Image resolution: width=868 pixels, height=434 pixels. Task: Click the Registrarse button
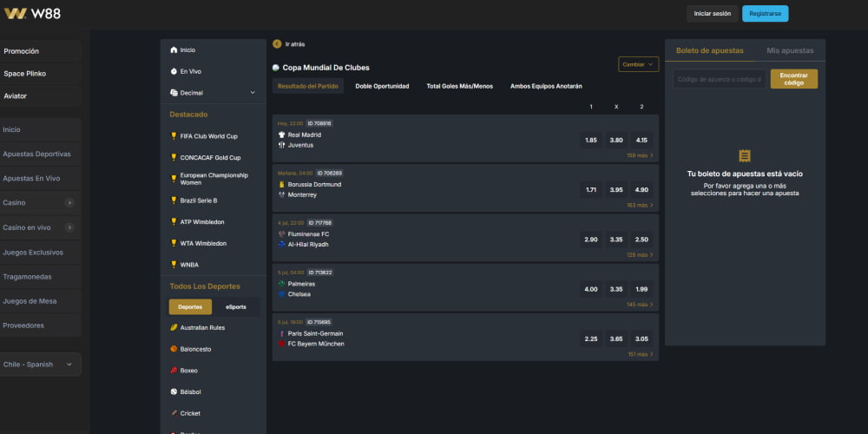[765, 14]
